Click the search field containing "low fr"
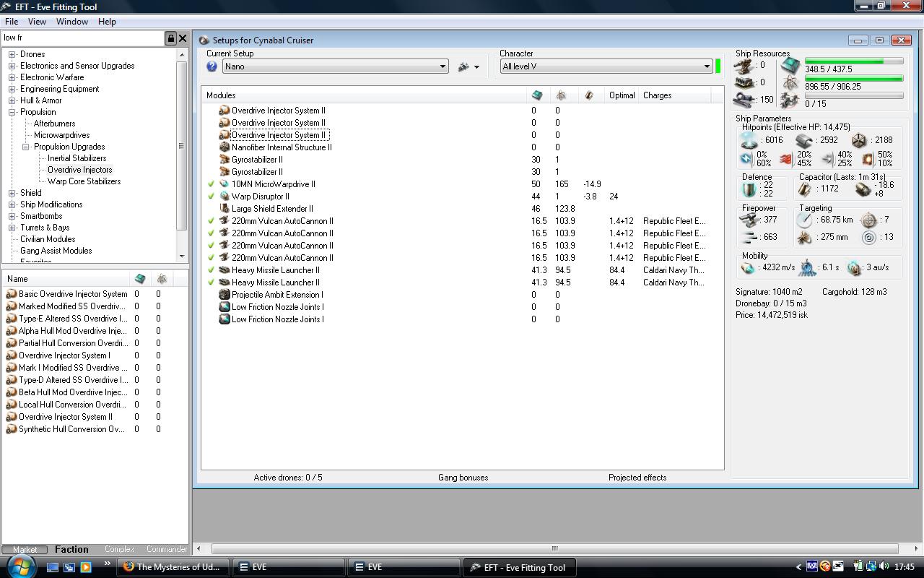 (83, 38)
